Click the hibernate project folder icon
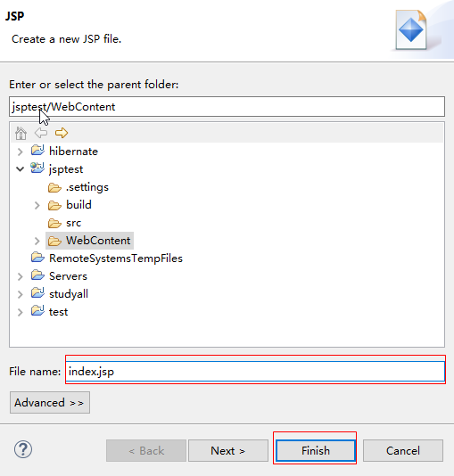 (x=37, y=151)
